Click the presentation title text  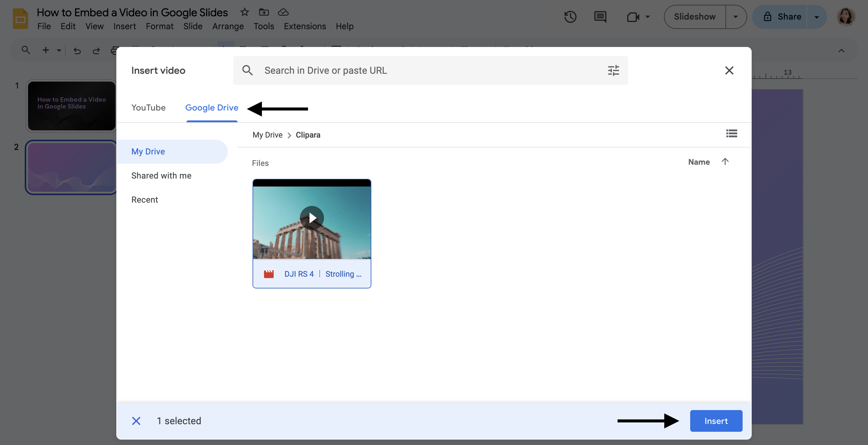[x=132, y=12]
